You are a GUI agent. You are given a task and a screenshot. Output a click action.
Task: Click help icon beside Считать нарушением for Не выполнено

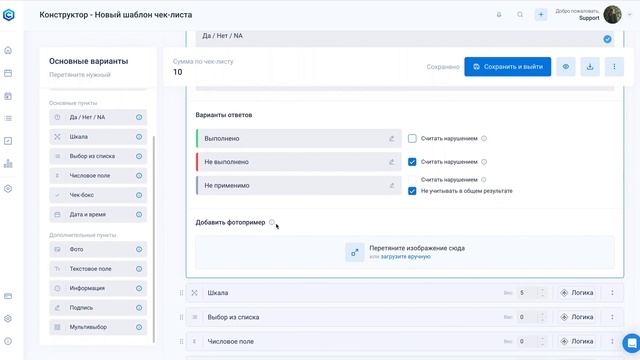[484, 162]
